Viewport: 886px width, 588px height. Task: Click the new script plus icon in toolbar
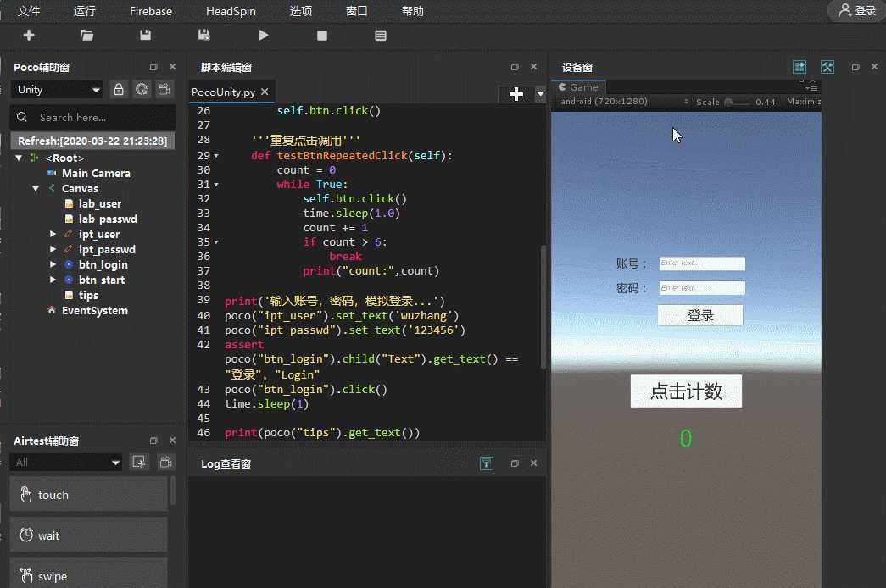[29, 35]
